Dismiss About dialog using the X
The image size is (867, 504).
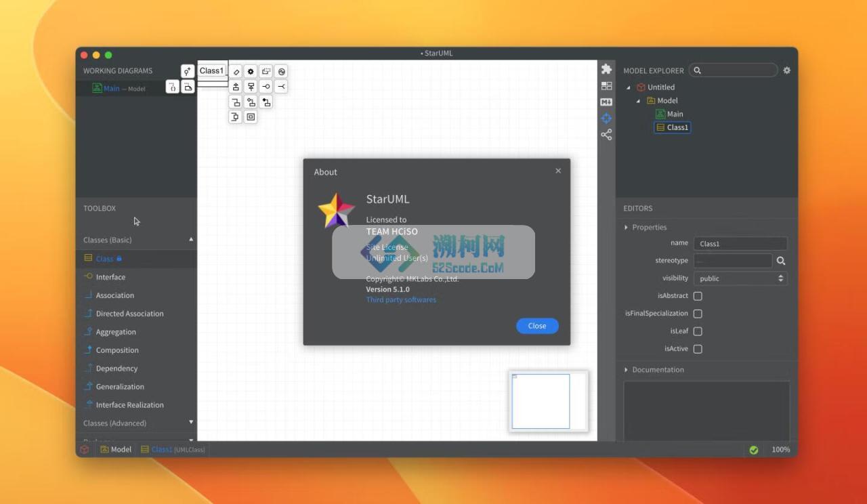tap(558, 171)
